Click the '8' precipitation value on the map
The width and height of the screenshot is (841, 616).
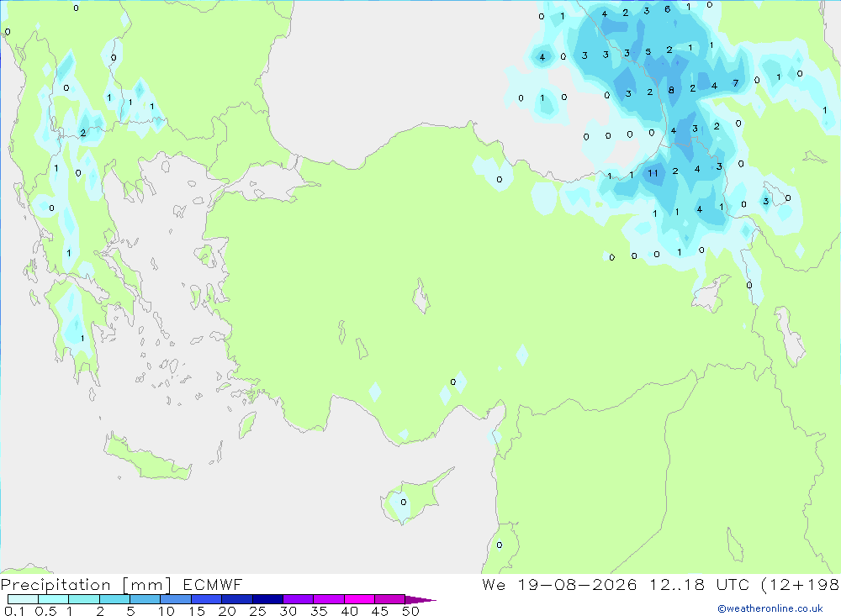[x=671, y=90]
